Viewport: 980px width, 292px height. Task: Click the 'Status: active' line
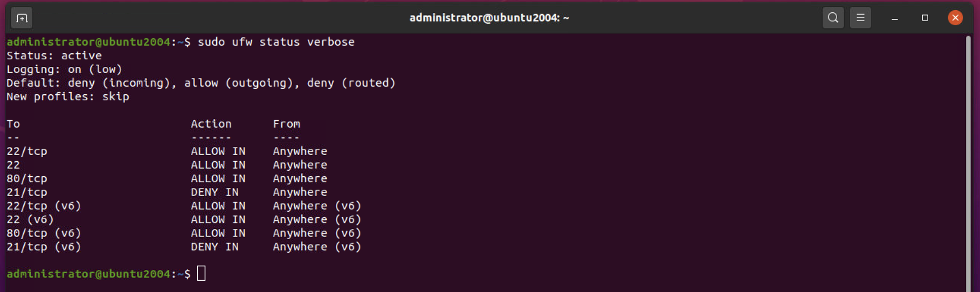pyautogui.click(x=54, y=55)
